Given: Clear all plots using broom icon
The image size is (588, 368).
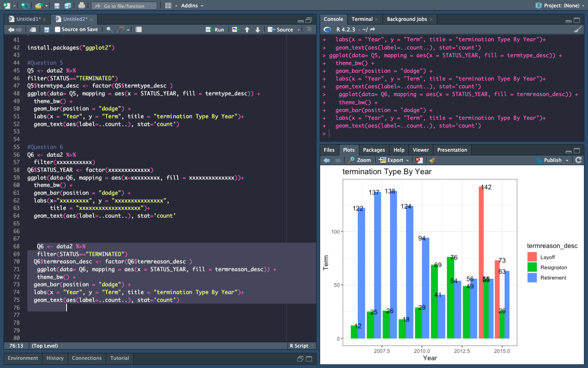Looking at the screenshot, I should tap(433, 160).
